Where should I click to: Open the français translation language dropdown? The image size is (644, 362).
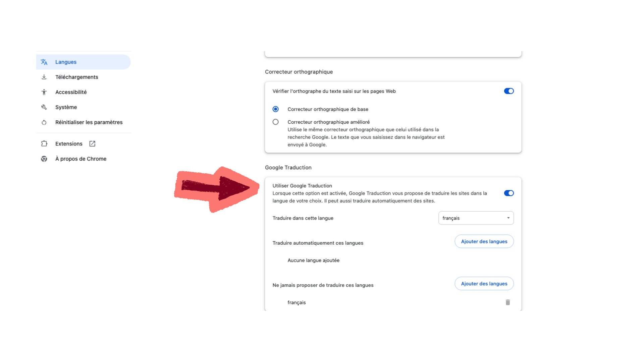pyautogui.click(x=476, y=218)
